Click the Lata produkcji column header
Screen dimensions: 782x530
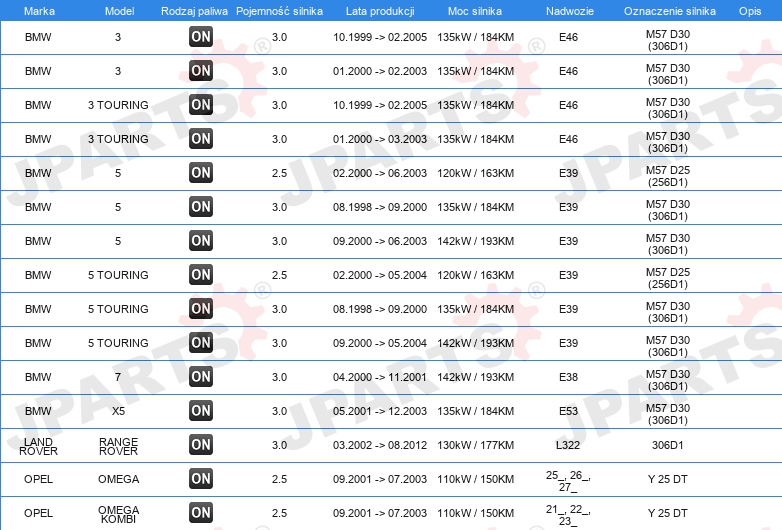380,11
